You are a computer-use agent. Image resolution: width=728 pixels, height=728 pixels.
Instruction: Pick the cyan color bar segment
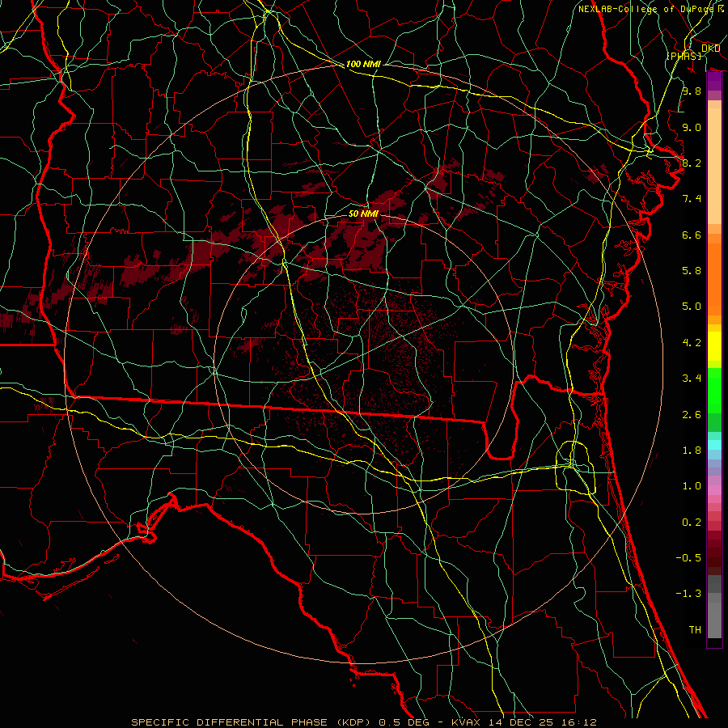click(x=714, y=445)
